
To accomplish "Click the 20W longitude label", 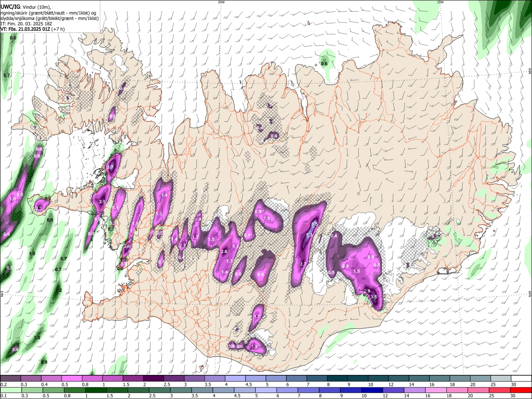I will point(221,2).
